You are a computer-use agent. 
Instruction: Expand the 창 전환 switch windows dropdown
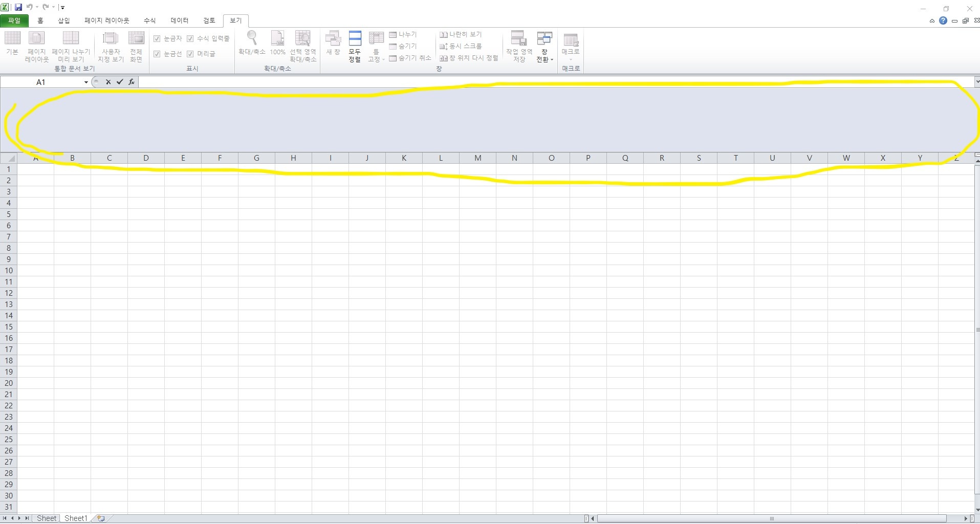(x=545, y=47)
